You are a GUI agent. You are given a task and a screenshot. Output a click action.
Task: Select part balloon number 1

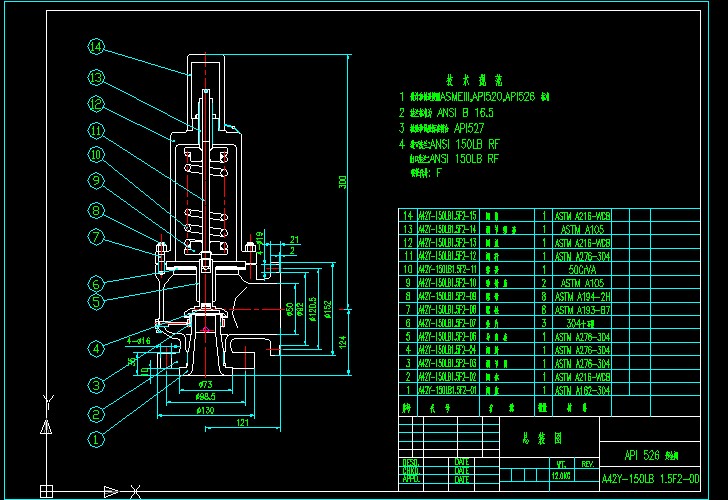96,437
